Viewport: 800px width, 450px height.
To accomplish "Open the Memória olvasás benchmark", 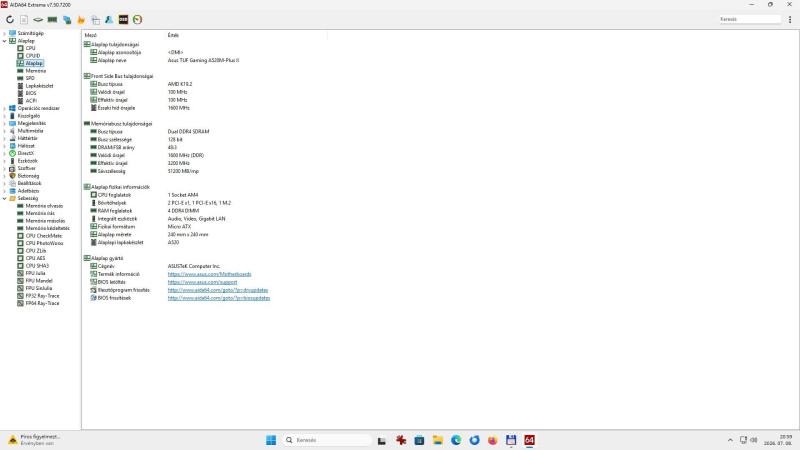I will 44,206.
